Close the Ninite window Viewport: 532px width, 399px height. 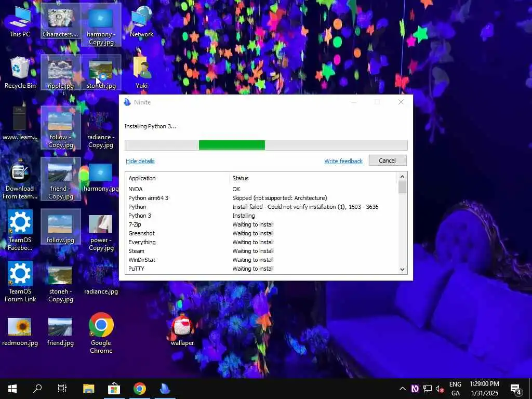(401, 102)
